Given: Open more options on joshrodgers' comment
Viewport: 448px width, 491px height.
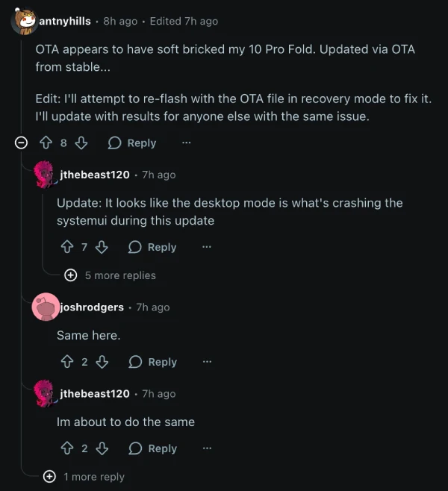Looking at the screenshot, I should pos(207,362).
